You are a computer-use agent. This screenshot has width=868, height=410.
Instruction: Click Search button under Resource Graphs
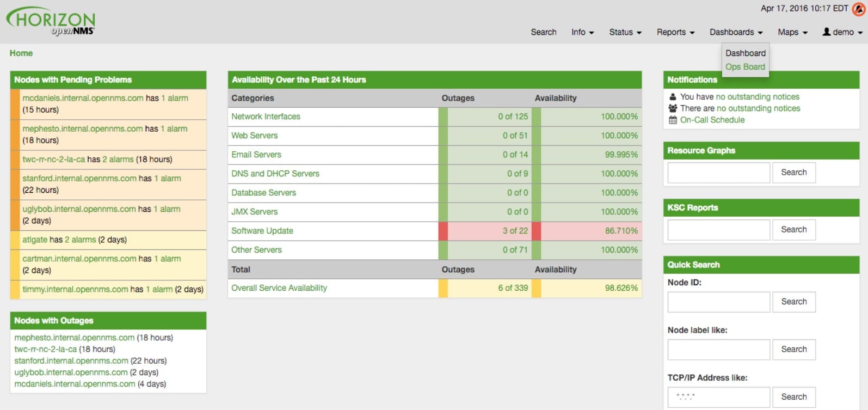[793, 173]
